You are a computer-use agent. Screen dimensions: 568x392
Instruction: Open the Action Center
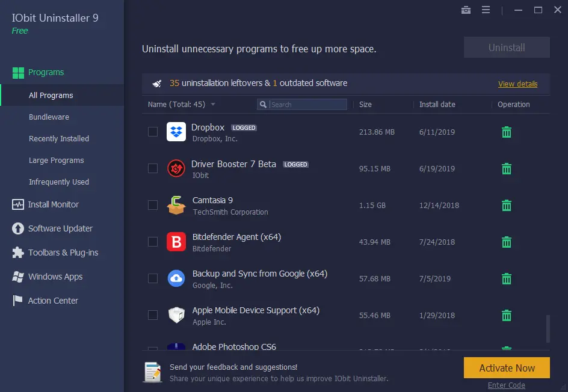(52, 301)
